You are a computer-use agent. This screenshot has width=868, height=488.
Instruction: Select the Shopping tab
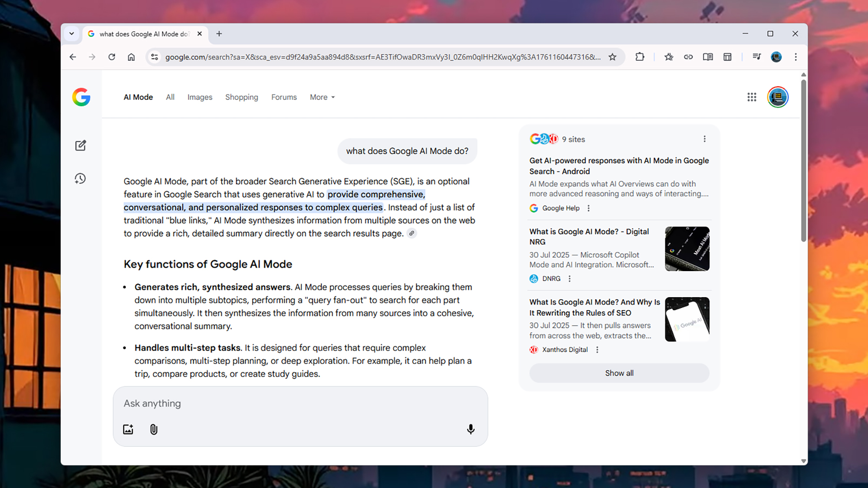tap(242, 97)
